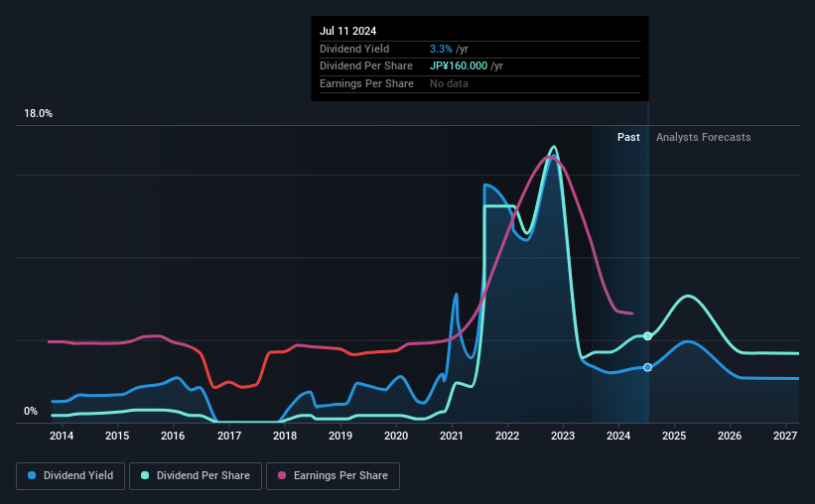Toggle the Dividend Per Share legend button
Image resolution: width=815 pixels, height=504 pixels.
[196, 476]
